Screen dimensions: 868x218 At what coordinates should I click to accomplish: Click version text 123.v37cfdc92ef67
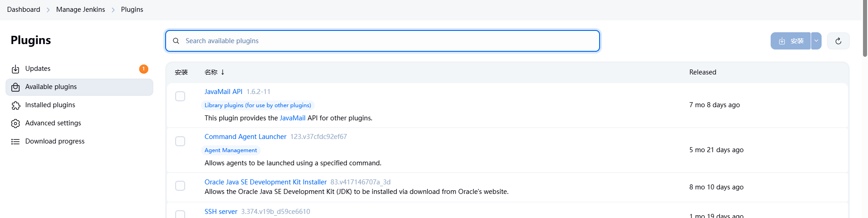pyautogui.click(x=318, y=137)
